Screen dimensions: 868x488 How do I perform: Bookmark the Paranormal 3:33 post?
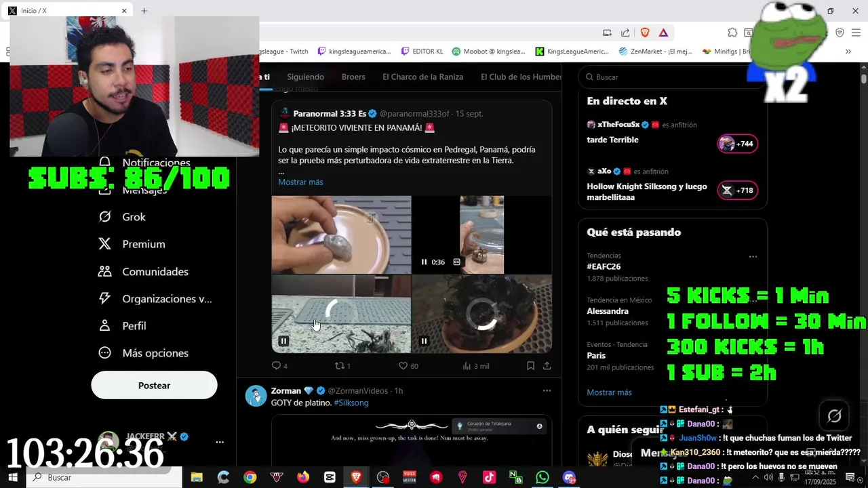click(x=530, y=366)
